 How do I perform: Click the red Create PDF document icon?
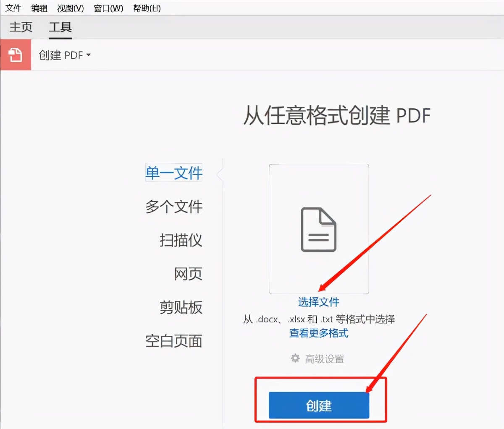click(16, 55)
